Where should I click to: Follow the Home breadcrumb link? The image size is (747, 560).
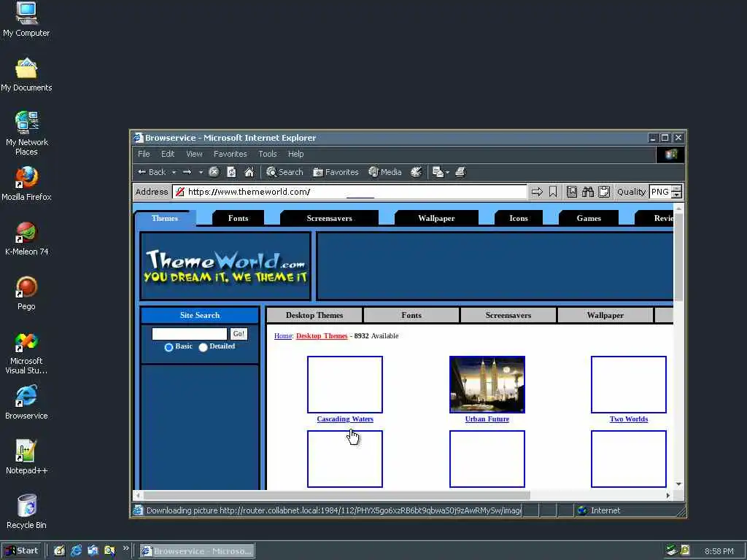click(x=283, y=336)
